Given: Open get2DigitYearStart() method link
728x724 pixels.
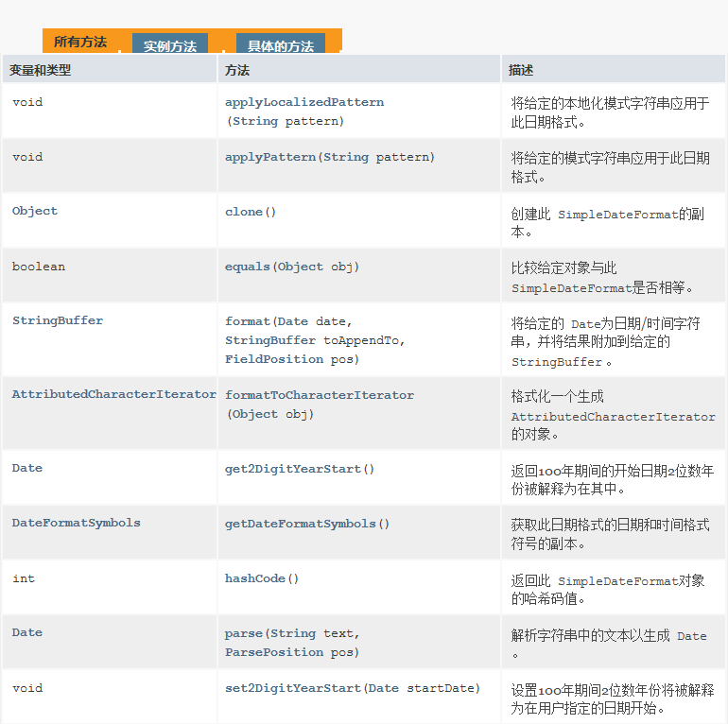Looking at the screenshot, I should click(300, 469).
